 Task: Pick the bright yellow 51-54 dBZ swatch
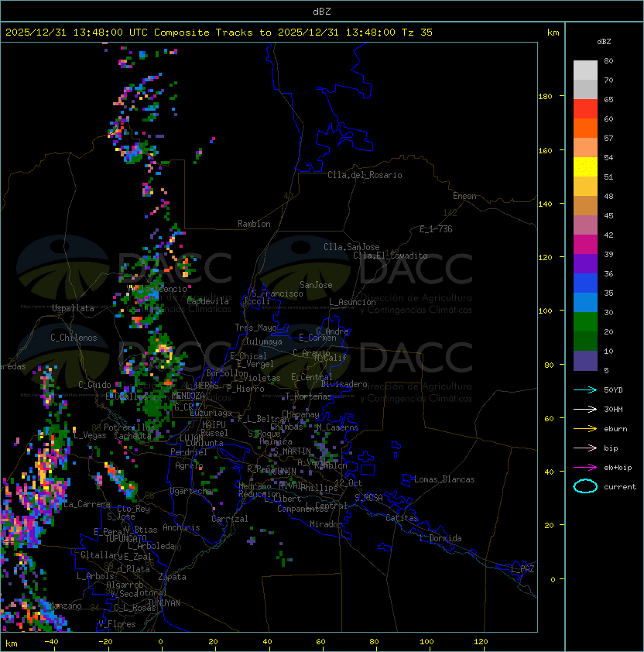pyautogui.click(x=585, y=167)
